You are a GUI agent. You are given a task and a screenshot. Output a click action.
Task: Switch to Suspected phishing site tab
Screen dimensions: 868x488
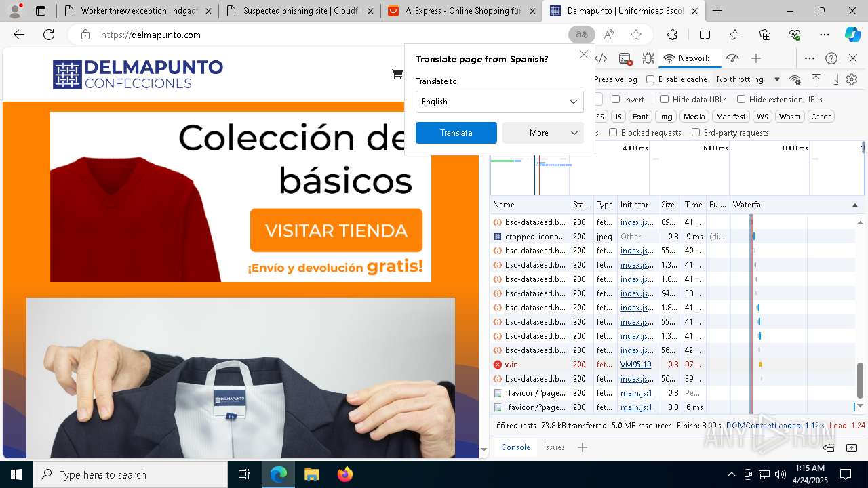298,11
